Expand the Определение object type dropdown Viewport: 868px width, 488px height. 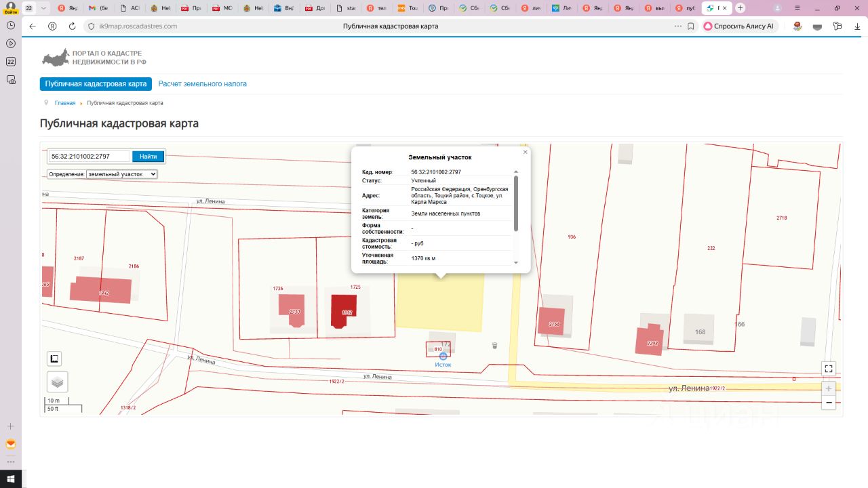(x=122, y=174)
